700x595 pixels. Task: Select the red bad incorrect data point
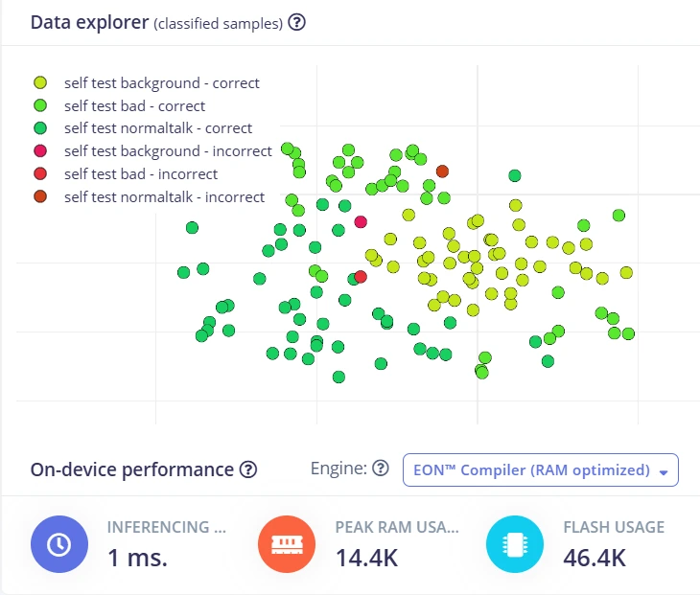tap(361, 277)
